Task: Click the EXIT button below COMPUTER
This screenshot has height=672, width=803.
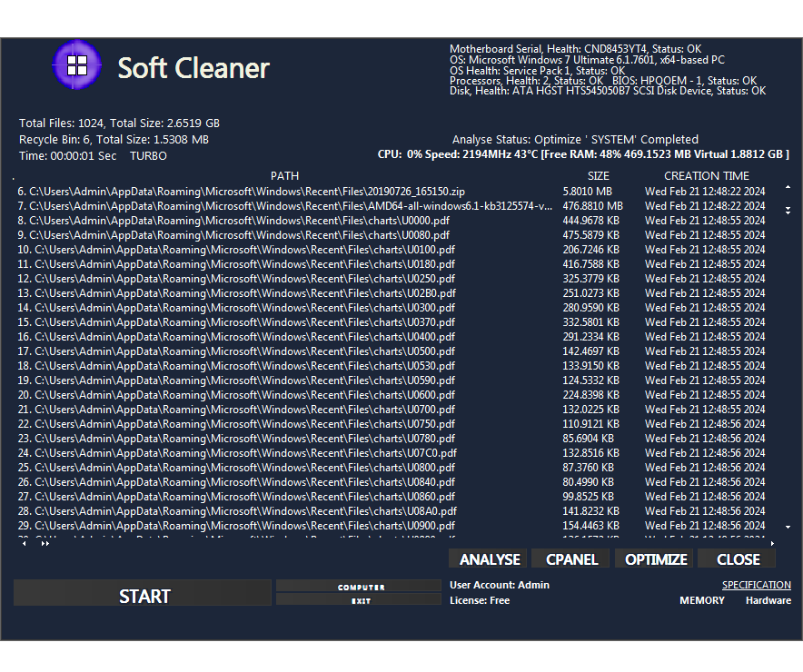Action: (x=360, y=600)
